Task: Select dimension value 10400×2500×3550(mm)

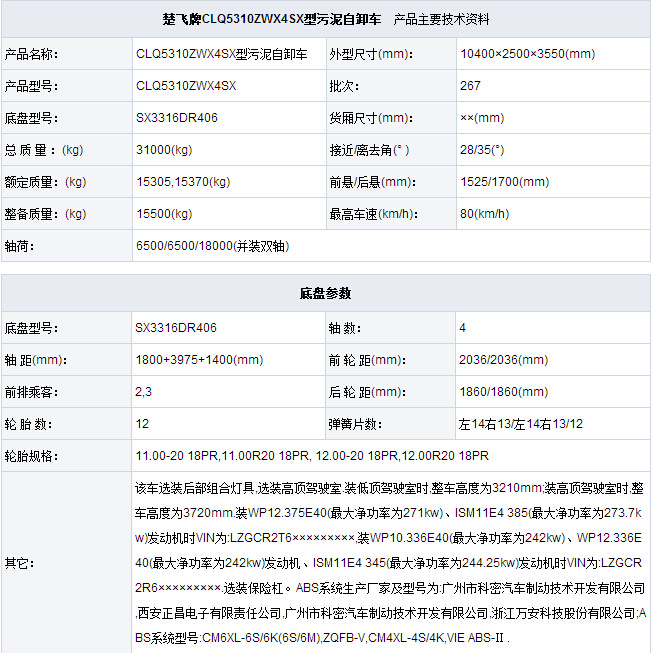Action: pos(528,54)
